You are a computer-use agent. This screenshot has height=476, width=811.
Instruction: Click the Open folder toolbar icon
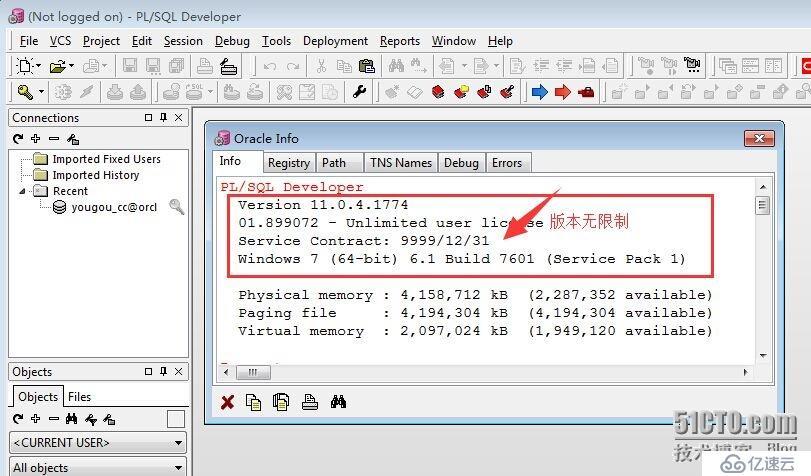click(x=58, y=66)
